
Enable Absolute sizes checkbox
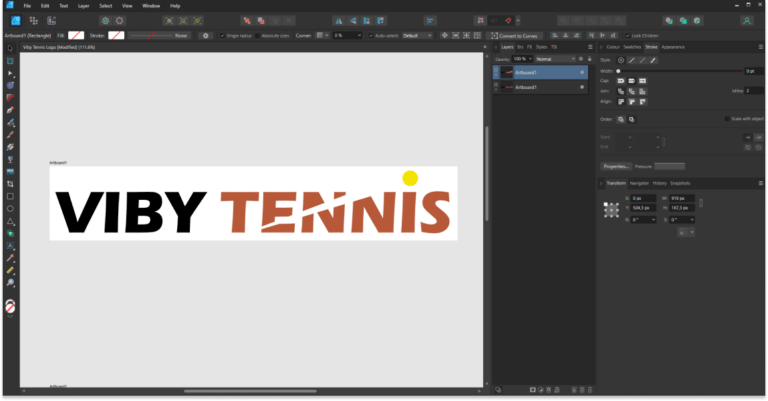click(x=258, y=36)
